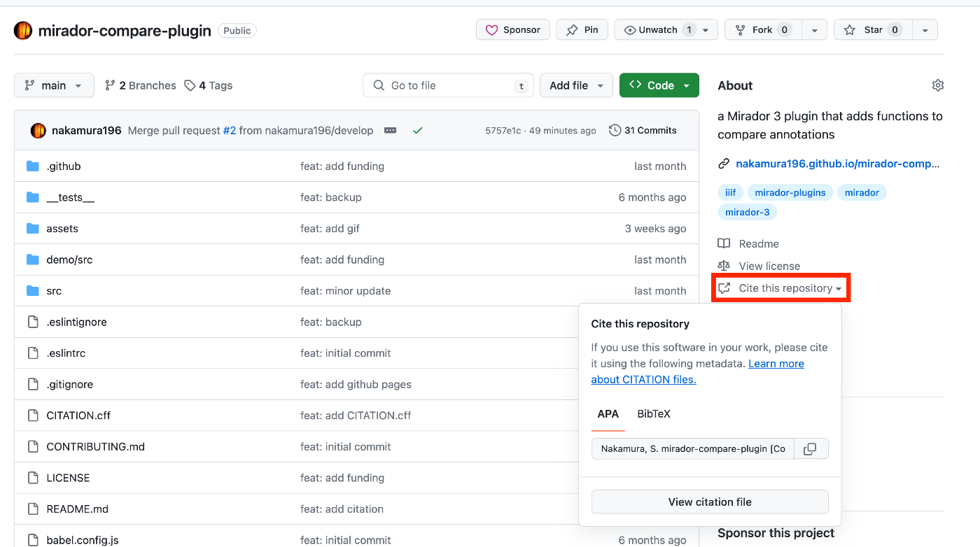Click the LICENSE file icon
The height and width of the screenshot is (547, 980).
[x=32, y=478]
